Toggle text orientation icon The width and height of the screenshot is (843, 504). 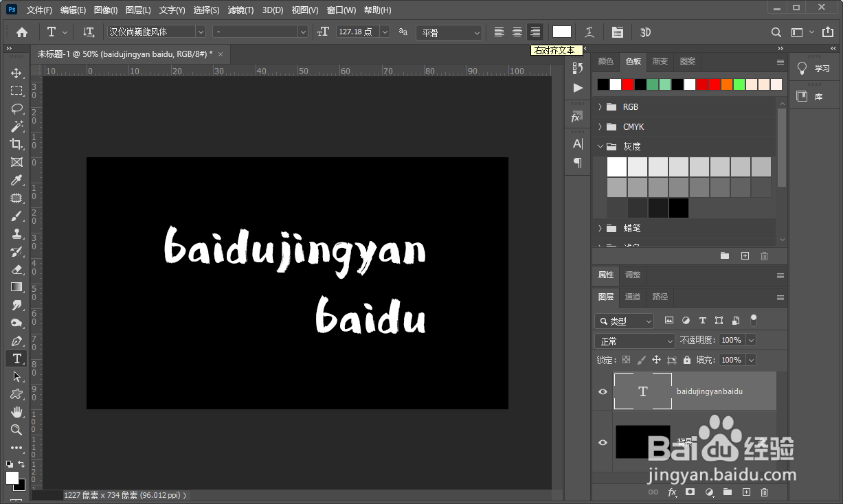pyautogui.click(x=89, y=32)
